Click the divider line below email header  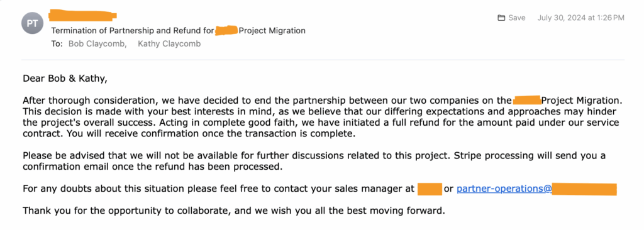323,60
